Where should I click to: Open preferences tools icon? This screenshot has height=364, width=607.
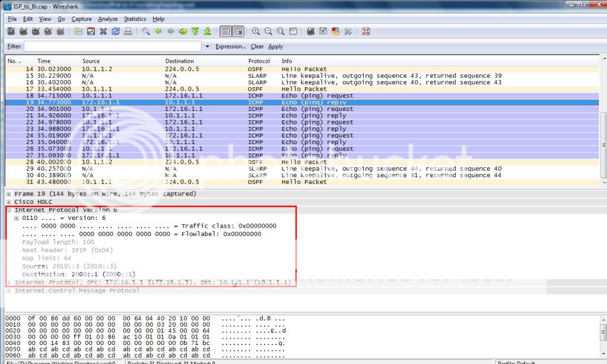[x=348, y=31]
